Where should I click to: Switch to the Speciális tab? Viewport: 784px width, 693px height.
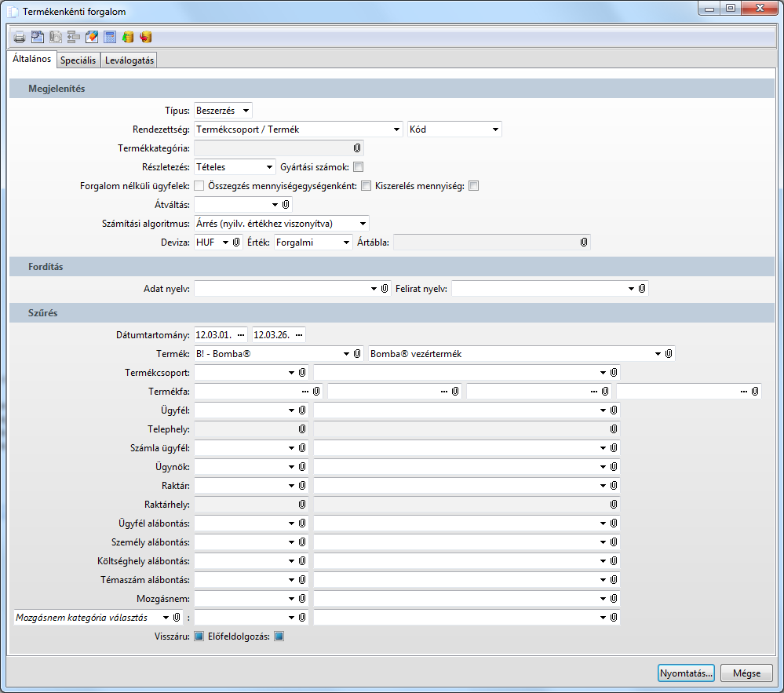[78, 60]
